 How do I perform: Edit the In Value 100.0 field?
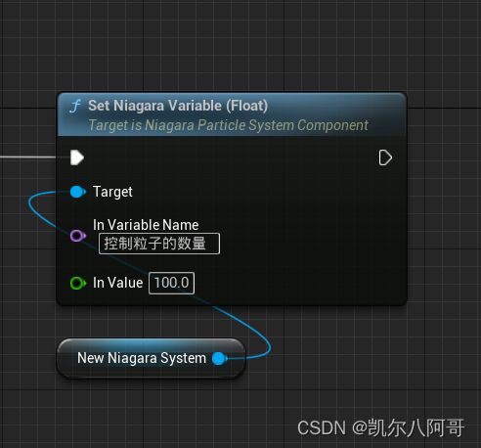(x=172, y=283)
